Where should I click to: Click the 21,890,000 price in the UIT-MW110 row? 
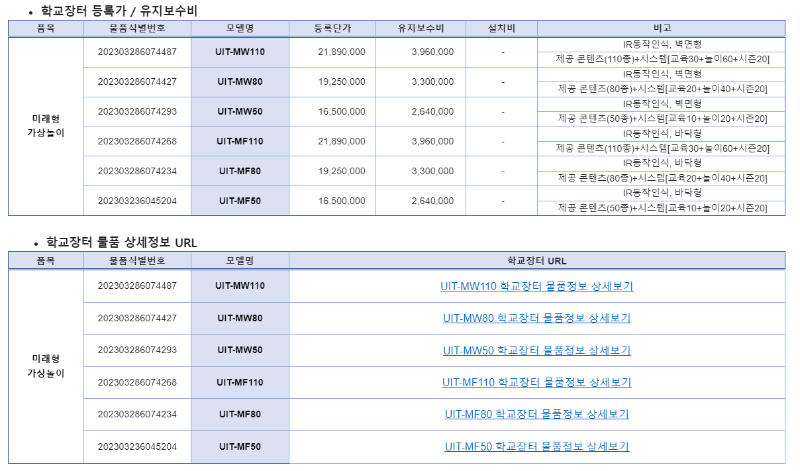coord(341,52)
